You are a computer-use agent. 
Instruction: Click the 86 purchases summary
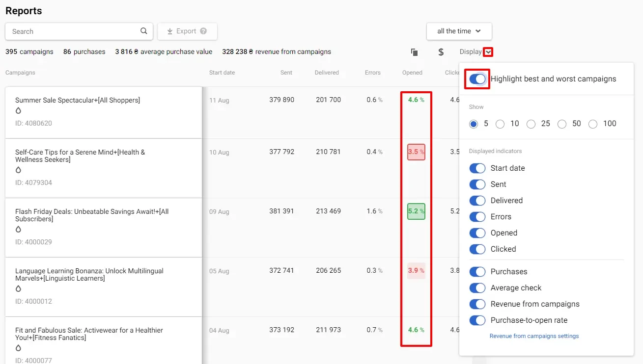point(84,52)
